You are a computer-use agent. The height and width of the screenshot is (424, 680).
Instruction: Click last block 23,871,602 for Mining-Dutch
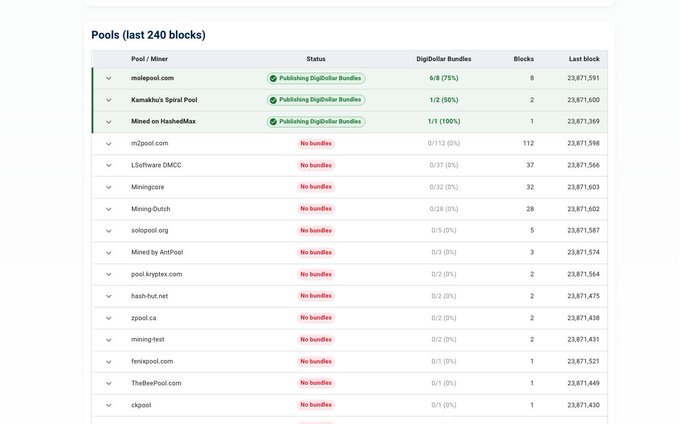(583, 209)
